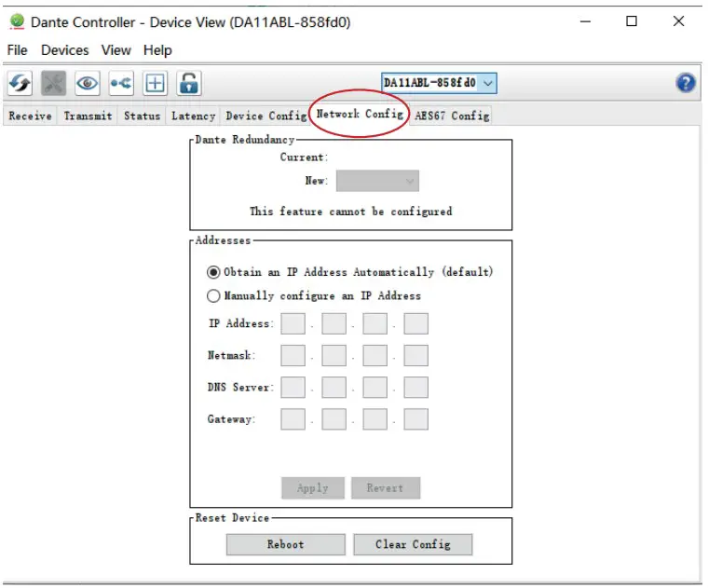
Task: Switch to the AES67 Config tab
Action: (x=452, y=116)
